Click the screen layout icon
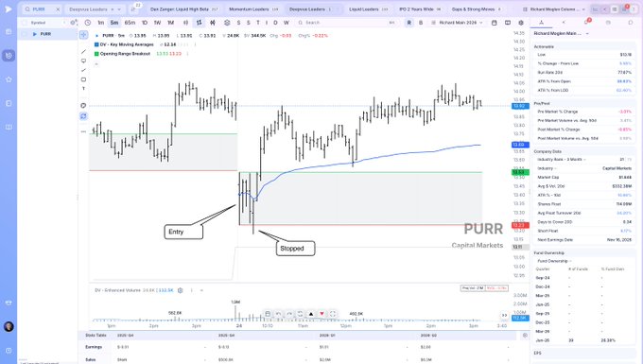 pos(508,23)
